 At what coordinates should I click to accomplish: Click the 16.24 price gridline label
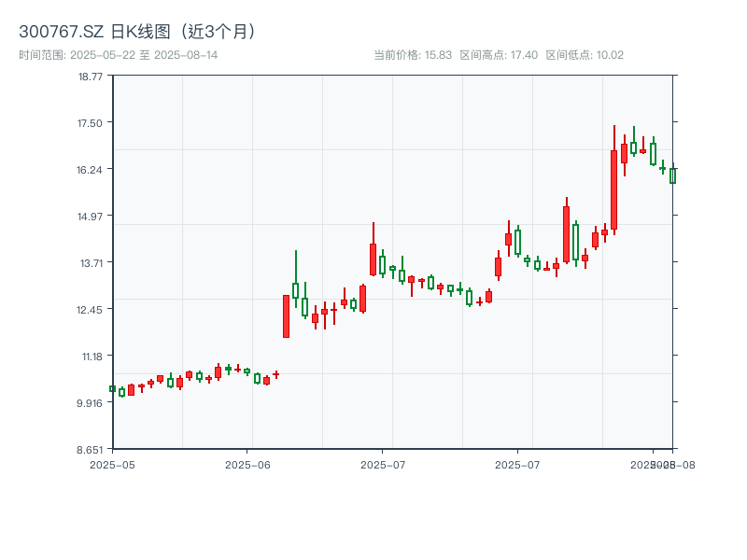click(92, 171)
